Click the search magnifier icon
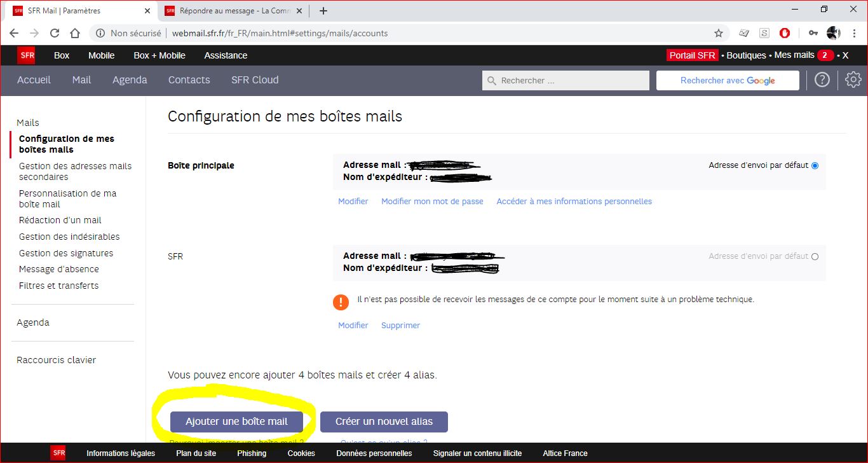This screenshot has height=463, width=868. tap(492, 81)
